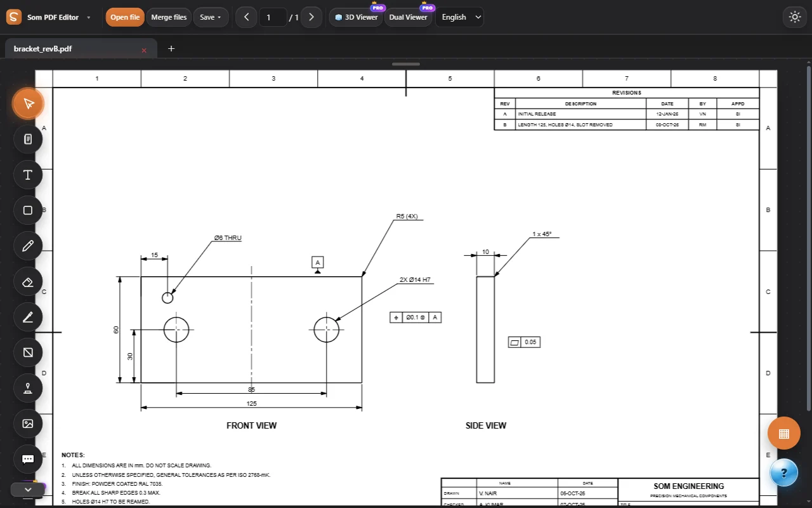Open the comment bubble tool

click(28, 459)
